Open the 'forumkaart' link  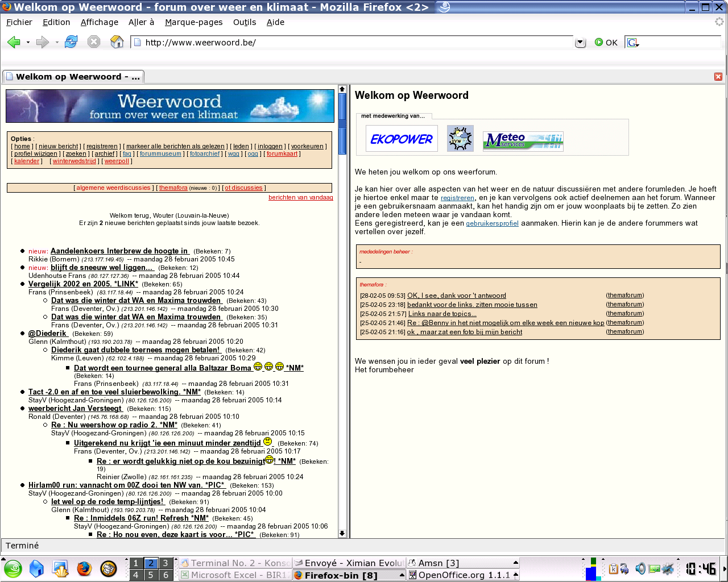point(282,154)
